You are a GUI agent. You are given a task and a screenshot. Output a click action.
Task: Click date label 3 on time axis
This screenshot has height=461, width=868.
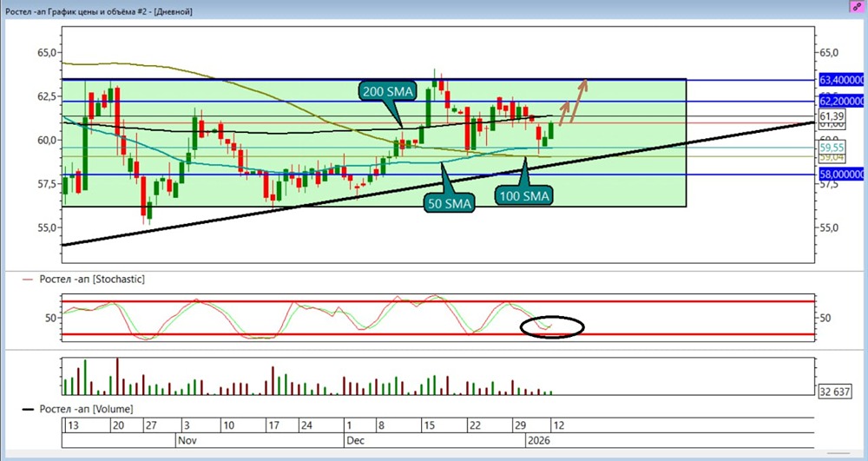187,425
